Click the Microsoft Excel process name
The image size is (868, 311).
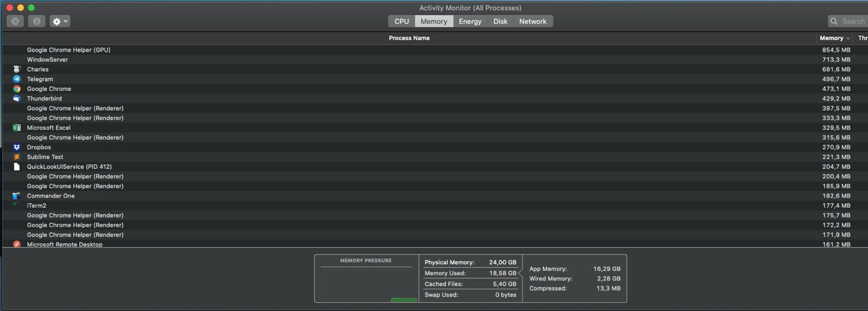[x=49, y=128]
